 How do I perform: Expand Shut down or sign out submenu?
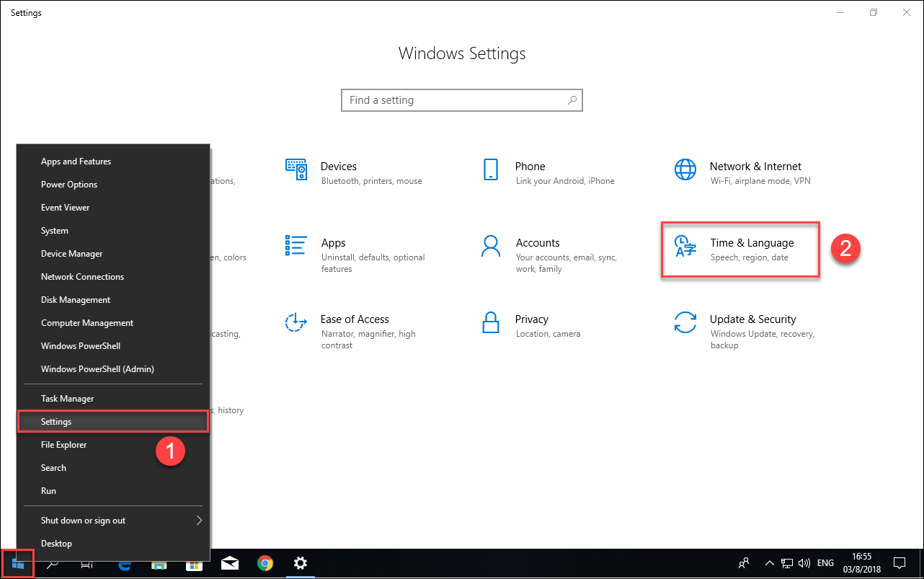pyautogui.click(x=200, y=520)
